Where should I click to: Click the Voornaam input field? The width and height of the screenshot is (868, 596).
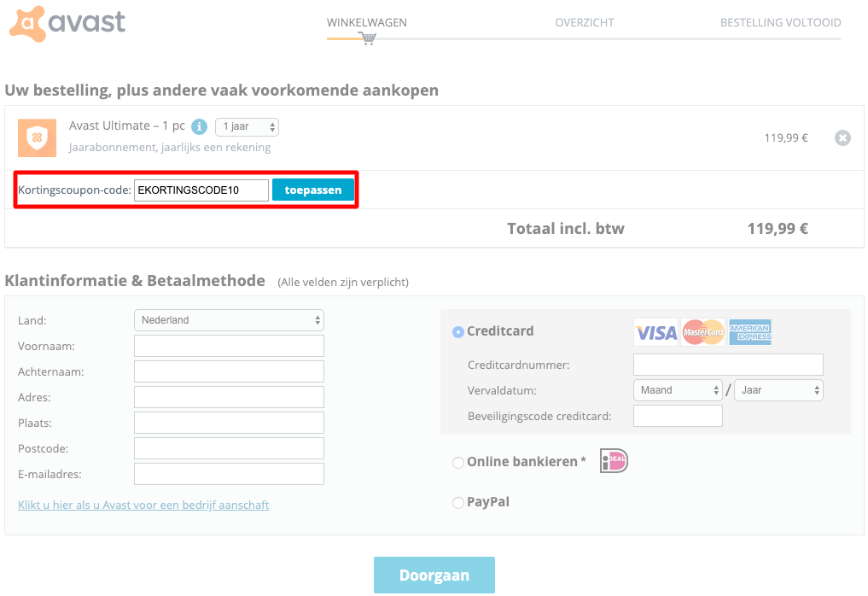229,346
